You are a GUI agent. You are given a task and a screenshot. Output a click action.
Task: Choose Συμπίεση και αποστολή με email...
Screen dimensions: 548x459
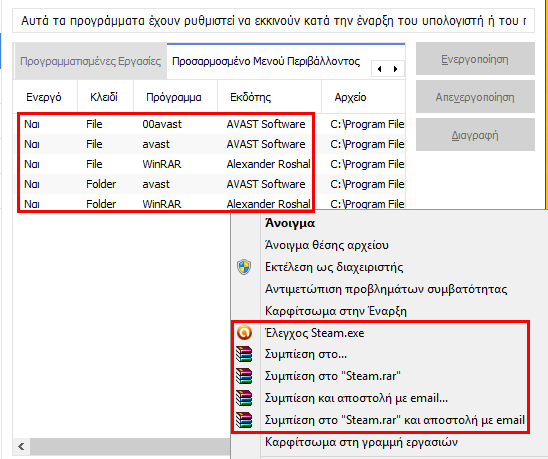tap(356, 398)
